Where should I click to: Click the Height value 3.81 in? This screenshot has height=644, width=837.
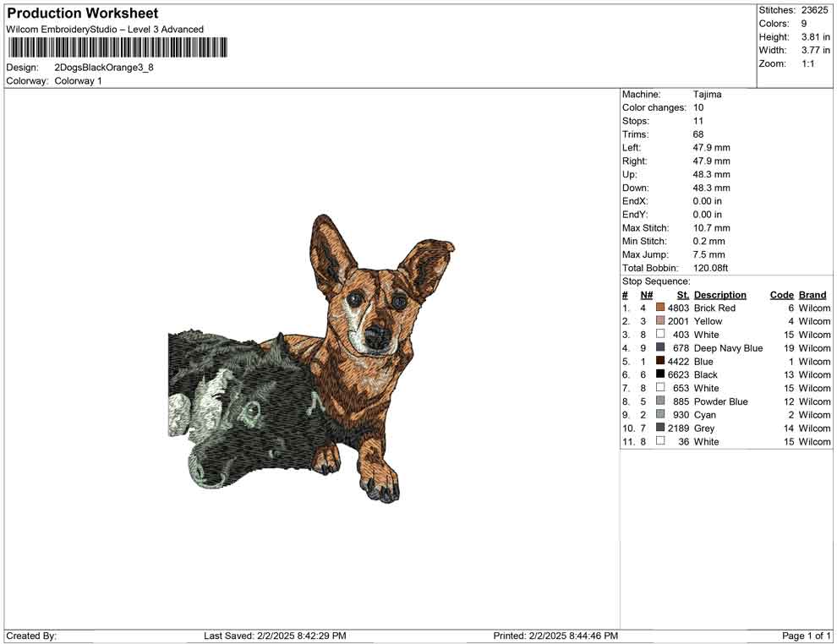[816, 37]
